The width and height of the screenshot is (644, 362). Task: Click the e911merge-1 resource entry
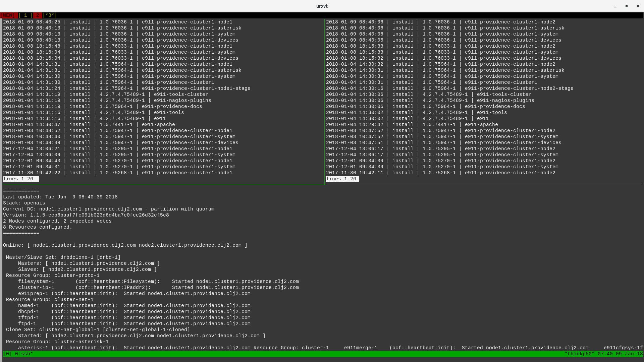(x=466, y=348)
